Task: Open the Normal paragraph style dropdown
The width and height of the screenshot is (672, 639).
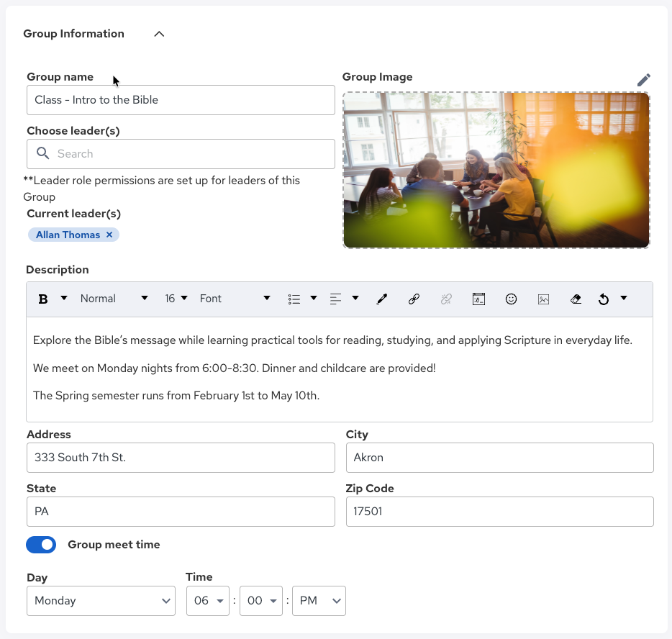Action: pyautogui.click(x=114, y=299)
